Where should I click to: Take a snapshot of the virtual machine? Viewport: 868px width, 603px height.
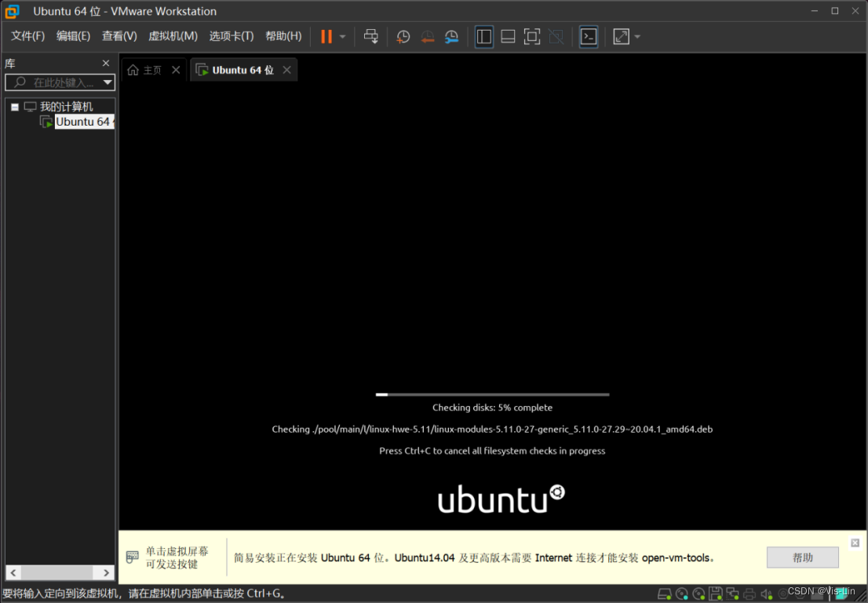point(403,37)
